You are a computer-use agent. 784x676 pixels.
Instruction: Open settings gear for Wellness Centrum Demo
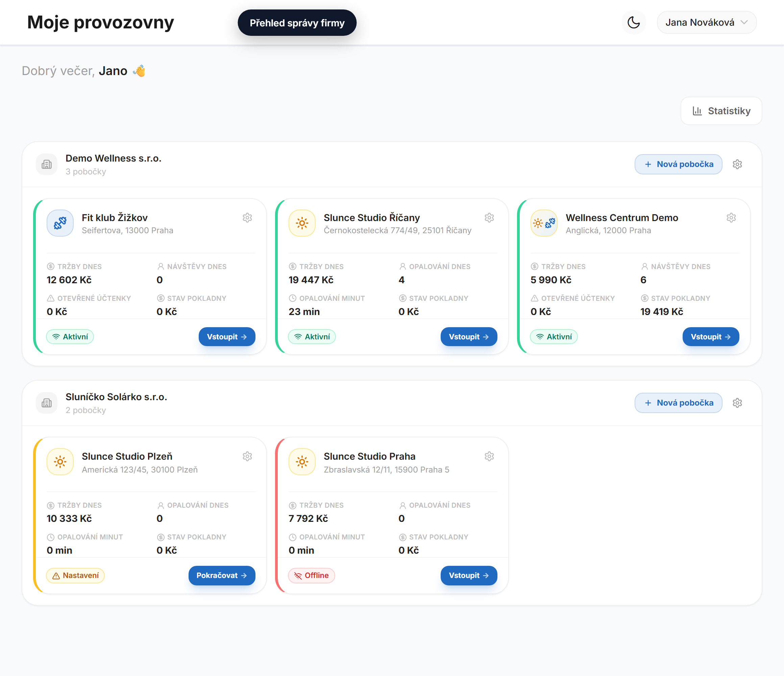pos(731,218)
